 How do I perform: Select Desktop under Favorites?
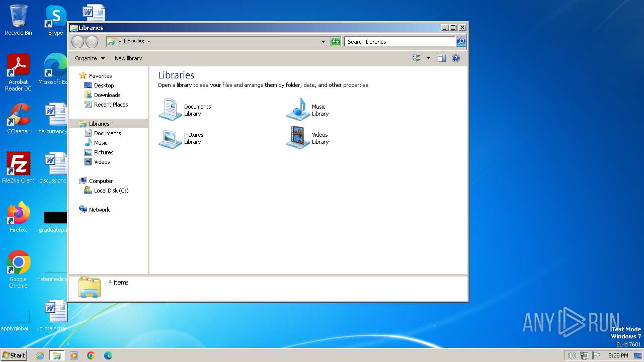pyautogui.click(x=104, y=85)
